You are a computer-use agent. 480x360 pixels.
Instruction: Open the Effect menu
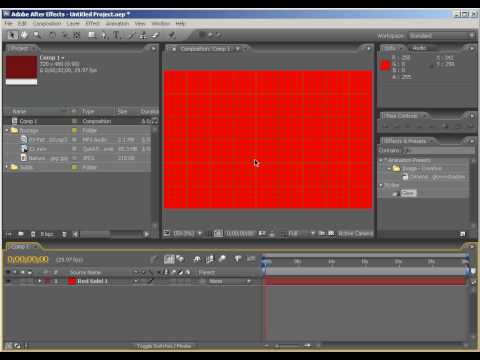(x=93, y=24)
